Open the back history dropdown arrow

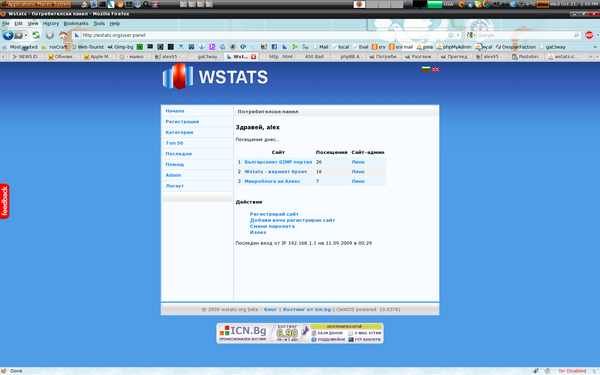[26, 35]
